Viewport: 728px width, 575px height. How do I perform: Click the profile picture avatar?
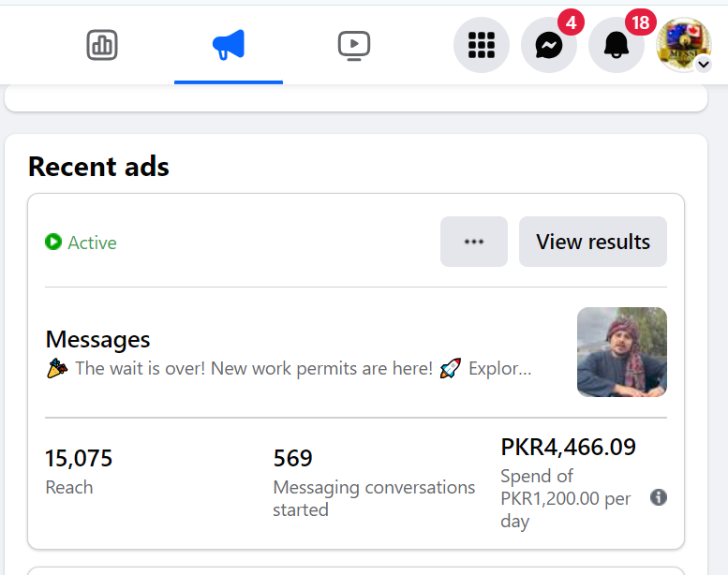[x=682, y=43]
